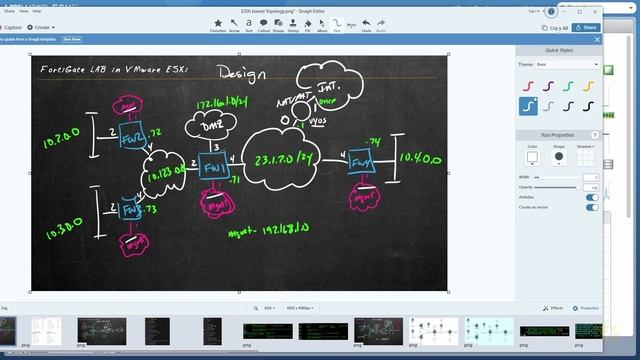Toggle the Antialias switch
This screenshot has width=640, height=360.
click(x=592, y=198)
